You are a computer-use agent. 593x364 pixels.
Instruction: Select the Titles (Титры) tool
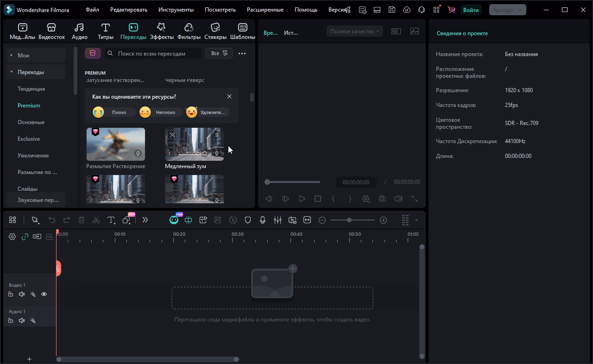(x=105, y=31)
